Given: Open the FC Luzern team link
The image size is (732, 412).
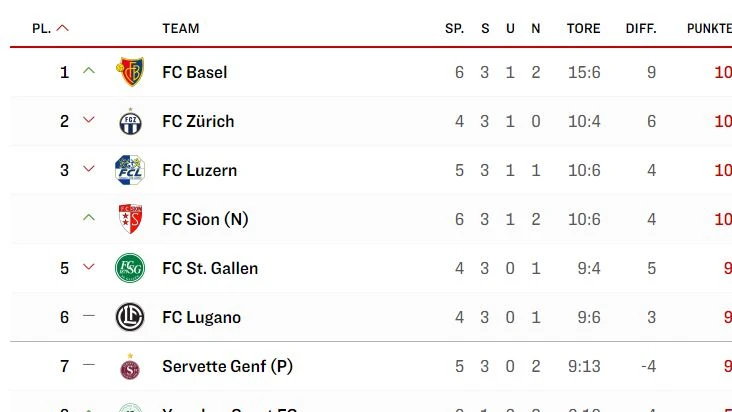Looking at the screenshot, I should point(200,170).
